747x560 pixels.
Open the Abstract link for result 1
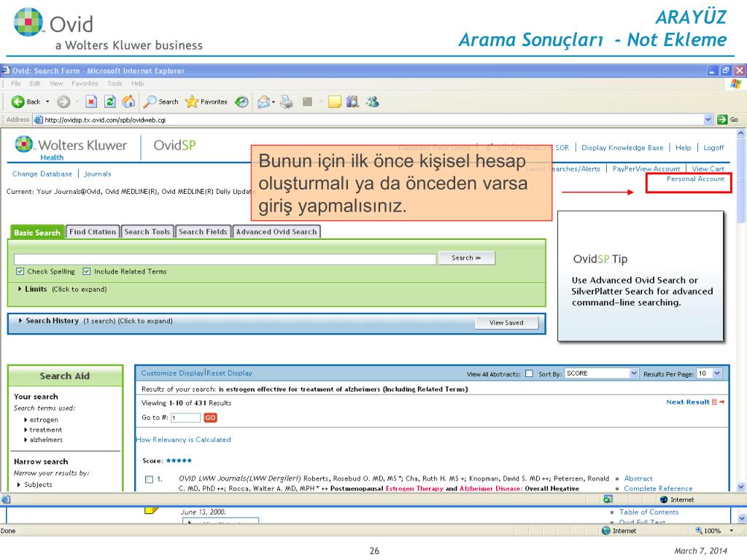click(638, 478)
